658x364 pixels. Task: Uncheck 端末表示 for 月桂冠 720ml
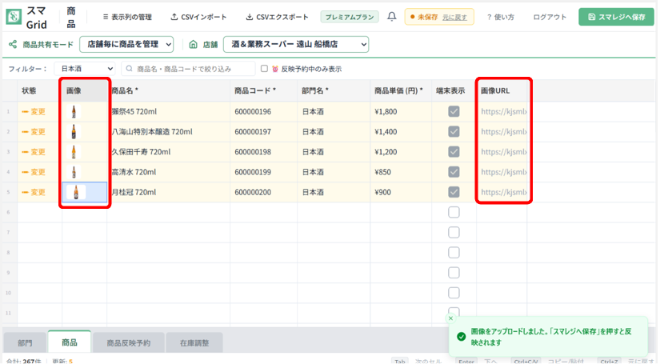pos(454,192)
